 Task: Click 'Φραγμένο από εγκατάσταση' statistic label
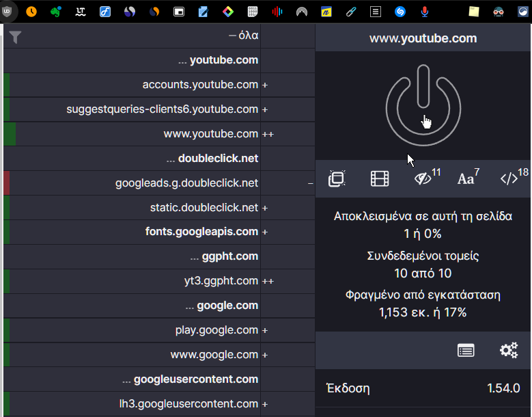point(423,295)
